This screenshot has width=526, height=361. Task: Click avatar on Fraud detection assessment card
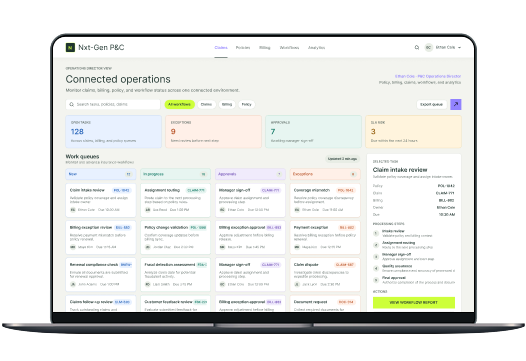coord(147,284)
